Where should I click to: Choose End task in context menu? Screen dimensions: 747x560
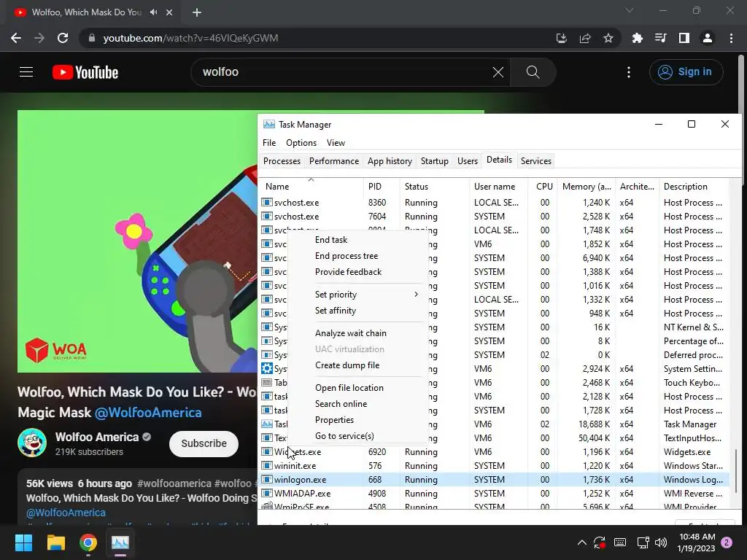331,240
